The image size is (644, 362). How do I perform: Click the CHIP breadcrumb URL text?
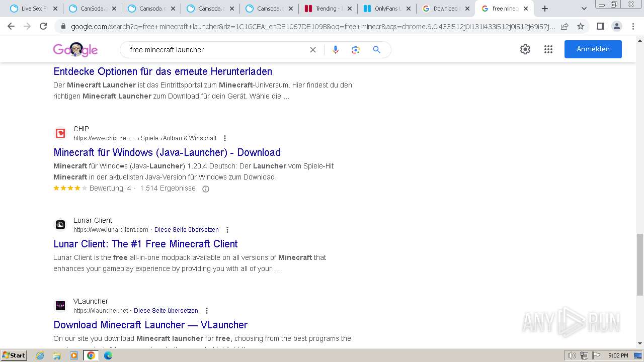(x=145, y=138)
